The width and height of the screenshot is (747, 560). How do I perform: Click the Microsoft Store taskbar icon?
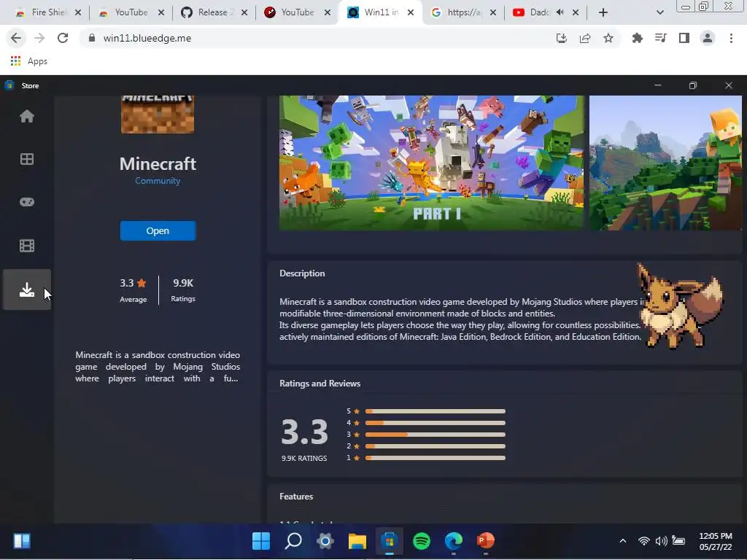pos(390,541)
